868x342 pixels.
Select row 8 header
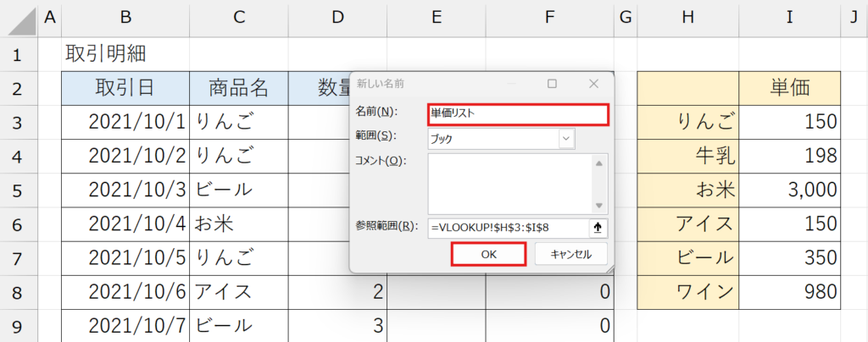coord(19,292)
